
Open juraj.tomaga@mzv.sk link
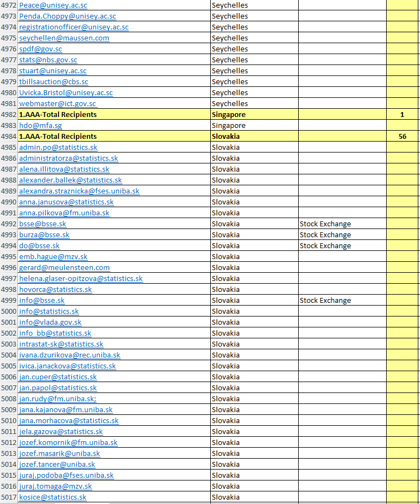tap(56, 486)
